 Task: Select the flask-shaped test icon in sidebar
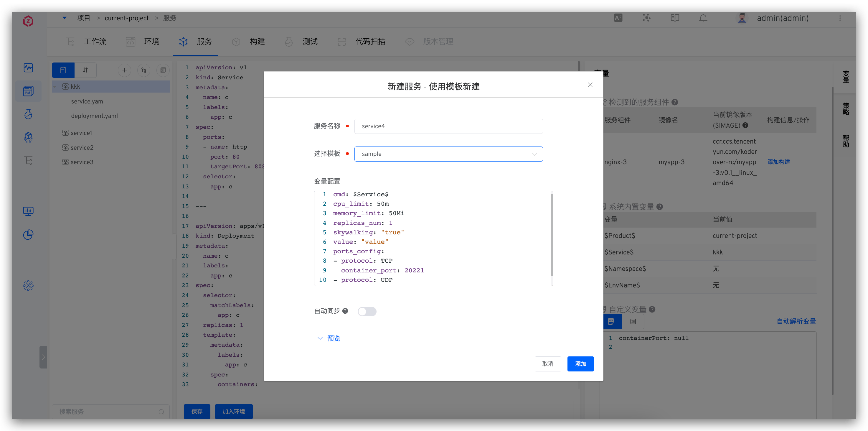[28, 114]
